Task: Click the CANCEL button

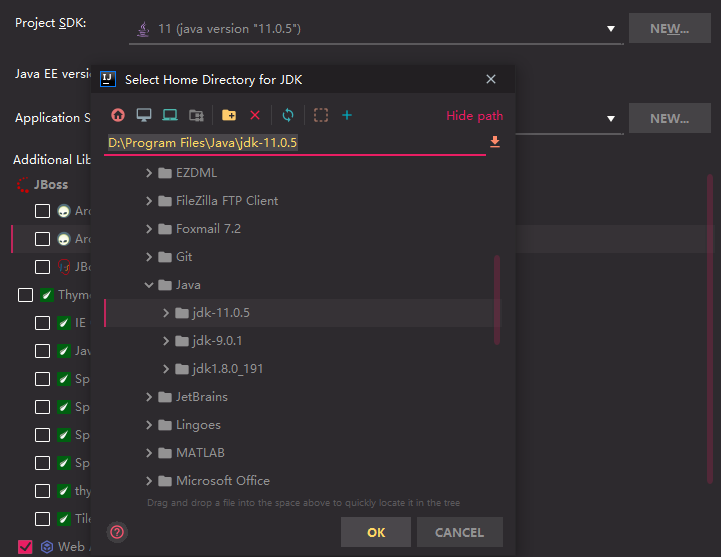Action: click(x=460, y=532)
